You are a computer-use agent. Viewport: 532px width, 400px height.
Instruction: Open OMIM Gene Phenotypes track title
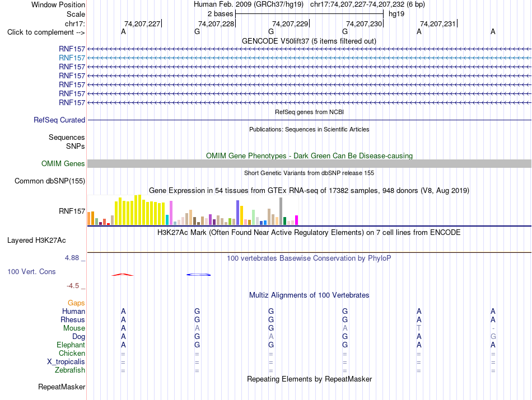pyautogui.click(x=309, y=156)
